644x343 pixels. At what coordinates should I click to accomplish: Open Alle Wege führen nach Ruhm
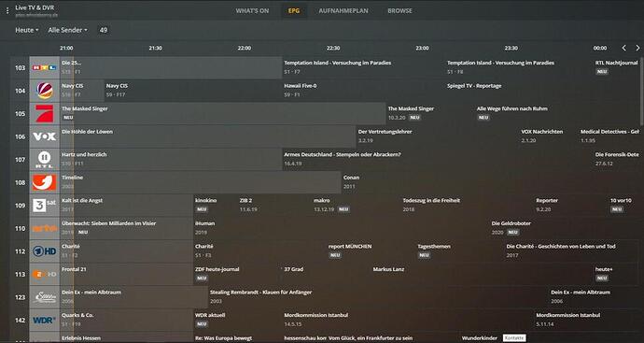coord(557,113)
